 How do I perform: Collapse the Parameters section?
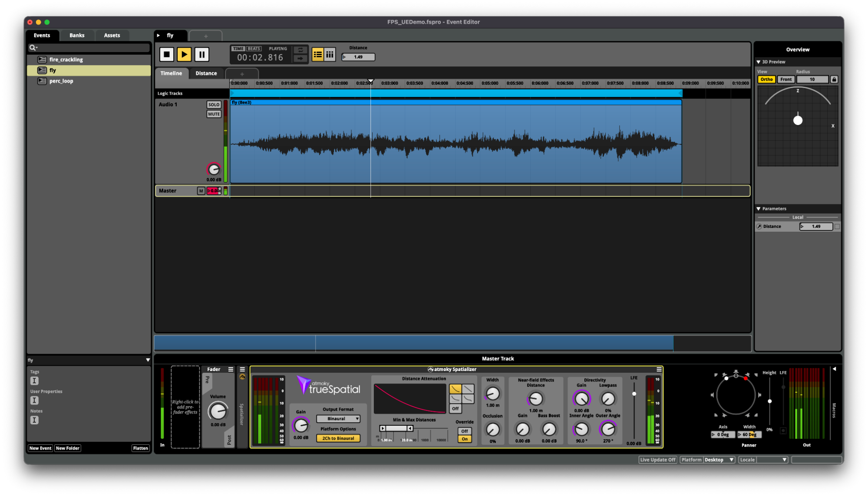point(759,209)
